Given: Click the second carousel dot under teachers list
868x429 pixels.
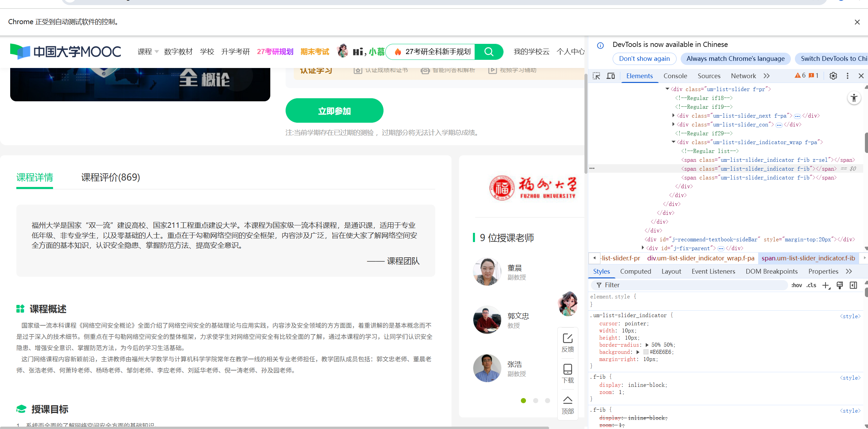Looking at the screenshot, I should coord(535,401).
